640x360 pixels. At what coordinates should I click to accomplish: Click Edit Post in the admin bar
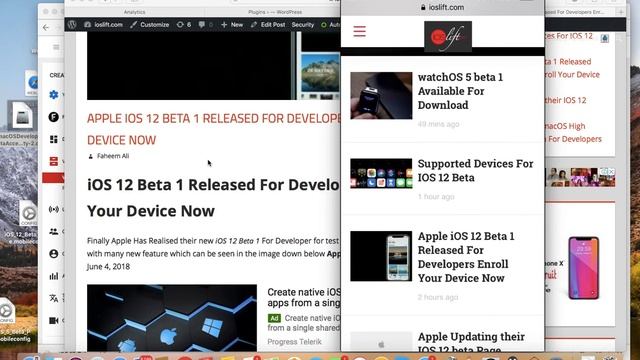point(268,24)
